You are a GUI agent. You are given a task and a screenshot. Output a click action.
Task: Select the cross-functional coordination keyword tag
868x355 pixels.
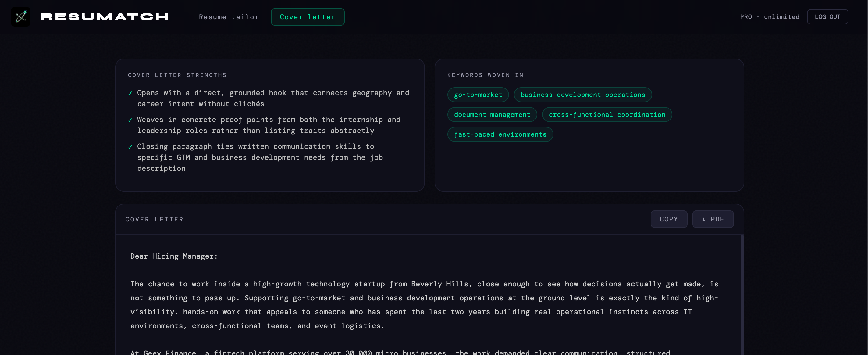(x=607, y=115)
